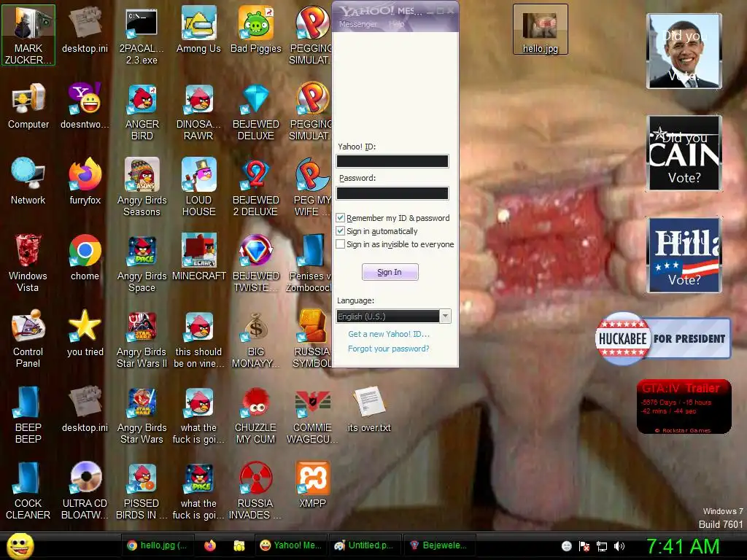
Task: Open the Messenger menu in Yahoo window
Action: pos(357,24)
